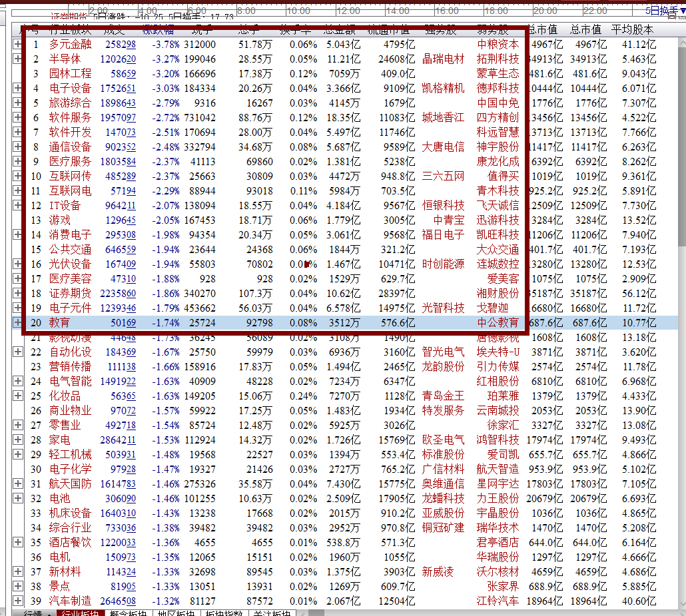This screenshot has width=686, height=616.
Task: Open strong stock 大唐电信
Action: pos(443,147)
